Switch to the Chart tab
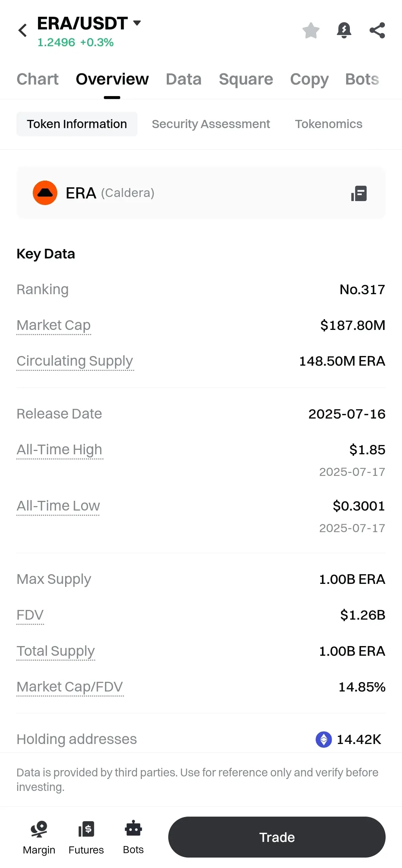The image size is (402, 868). (x=38, y=79)
